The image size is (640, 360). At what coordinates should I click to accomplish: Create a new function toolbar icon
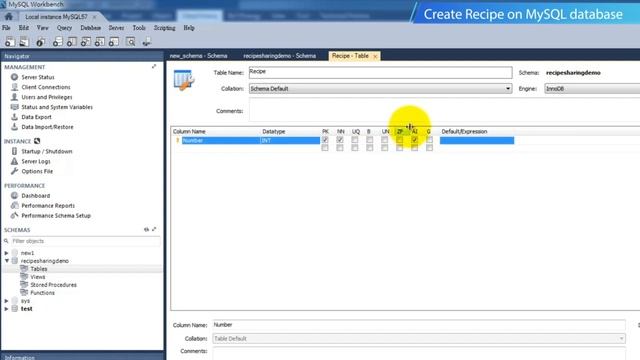(114, 42)
